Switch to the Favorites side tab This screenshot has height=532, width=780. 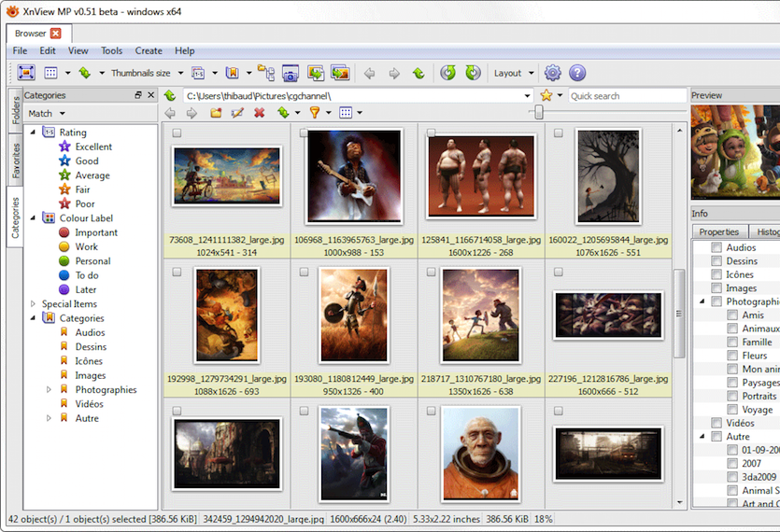[x=16, y=161]
